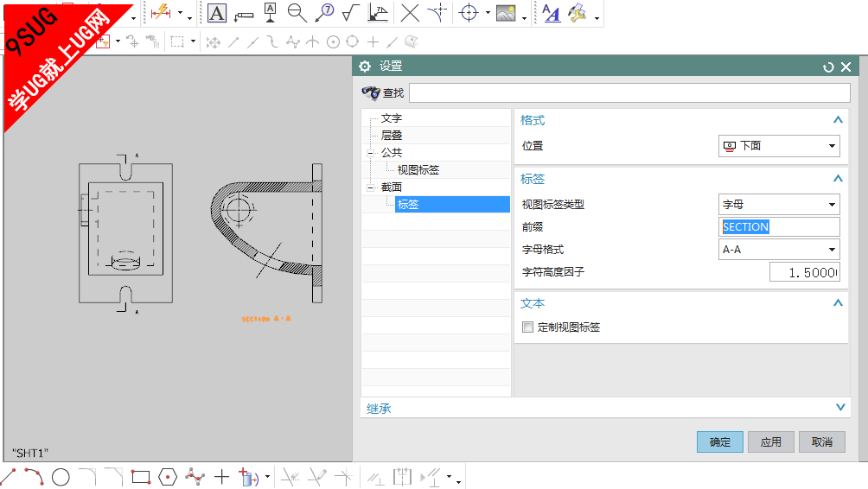Click the front view with dashed rectangle
The height and width of the screenshot is (489, 868).
[x=125, y=233]
